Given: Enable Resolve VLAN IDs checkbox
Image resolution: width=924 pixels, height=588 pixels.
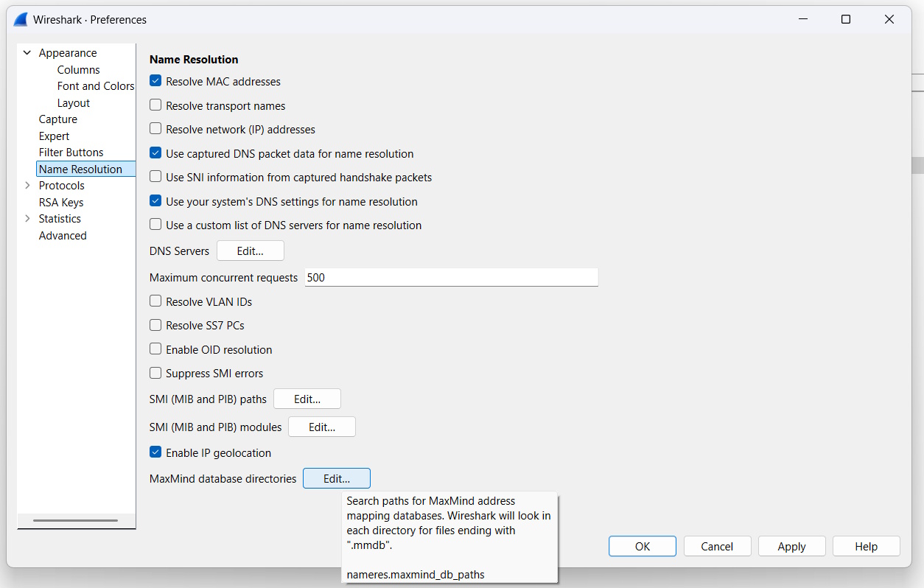Looking at the screenshot, I should tap(155, 301).
